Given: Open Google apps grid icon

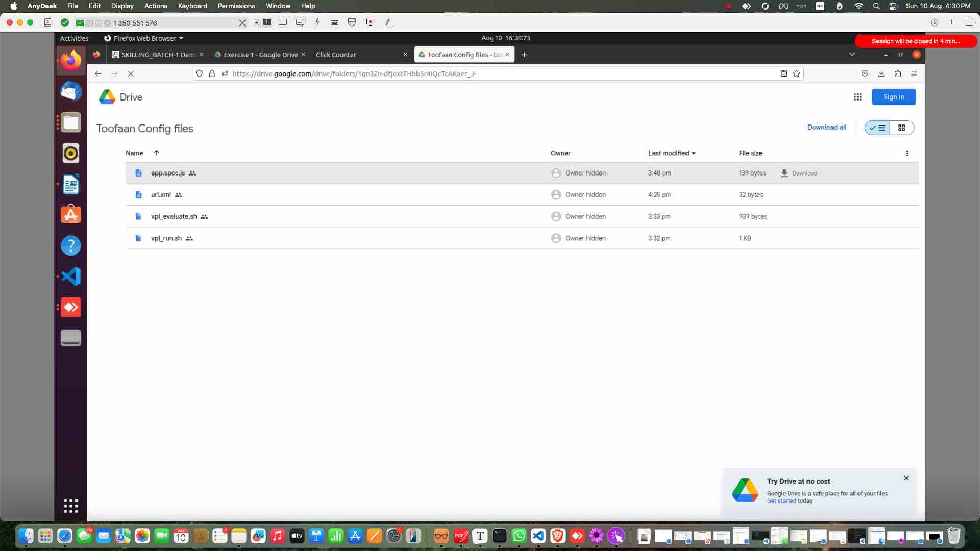Looking at the screenshot, I should (857, 97).
